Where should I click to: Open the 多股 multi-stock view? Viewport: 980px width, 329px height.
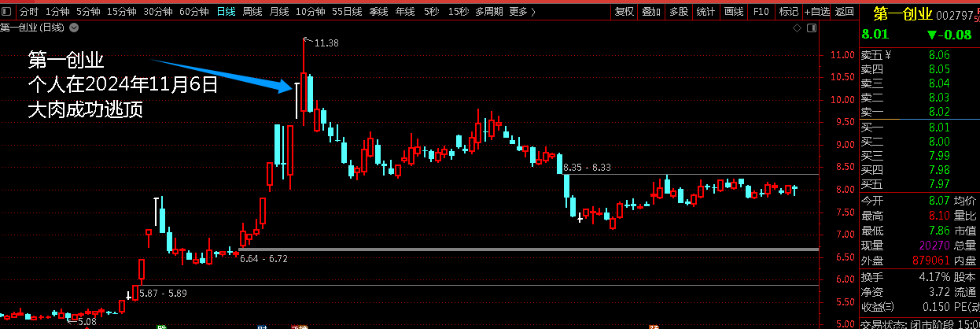click(679, 12)
